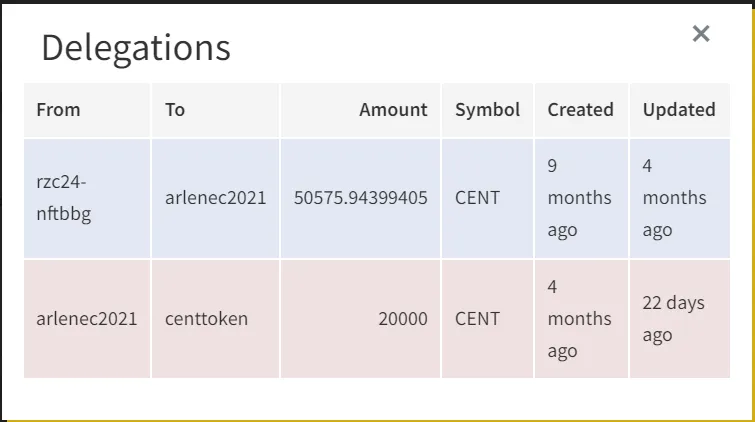
Task: Click the Created column header
Action: (581, 110)
